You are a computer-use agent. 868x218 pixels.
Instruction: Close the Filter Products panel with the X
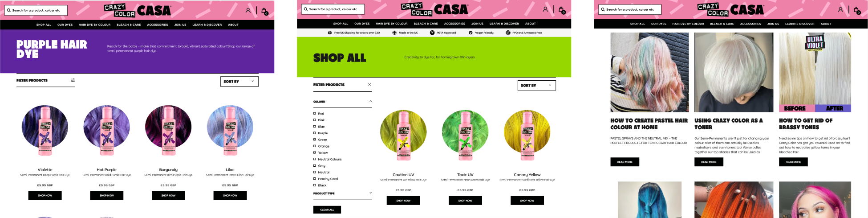click(x=369, y=84)
